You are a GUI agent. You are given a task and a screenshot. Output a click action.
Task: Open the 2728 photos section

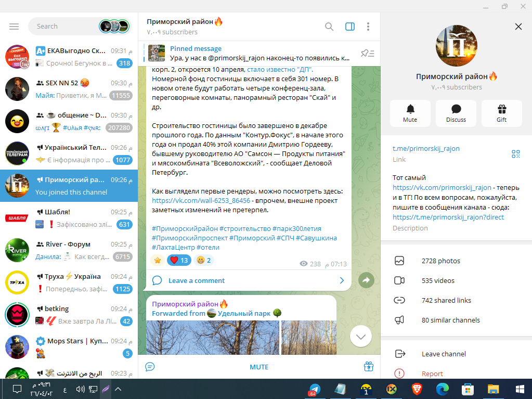coord(457,261)
